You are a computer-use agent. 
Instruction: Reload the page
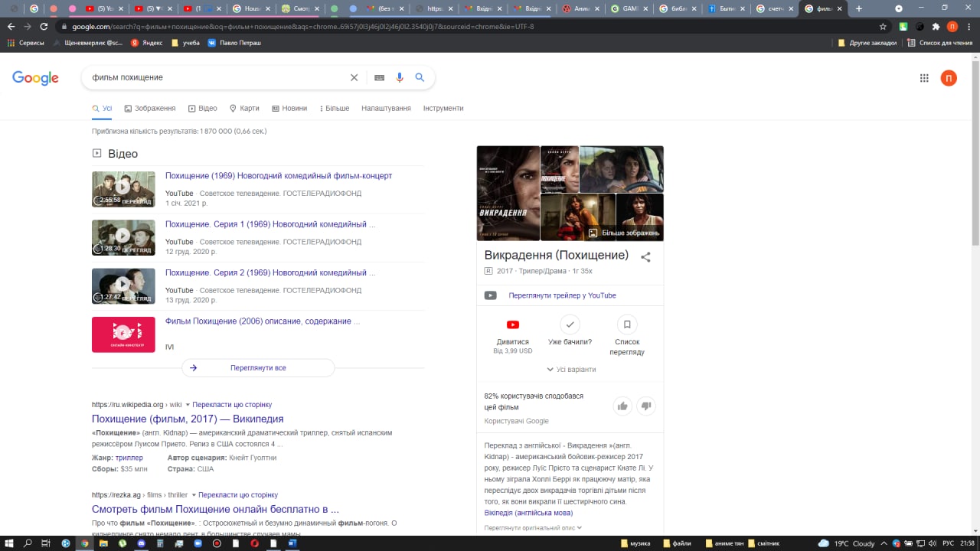[x=44, y=26]
